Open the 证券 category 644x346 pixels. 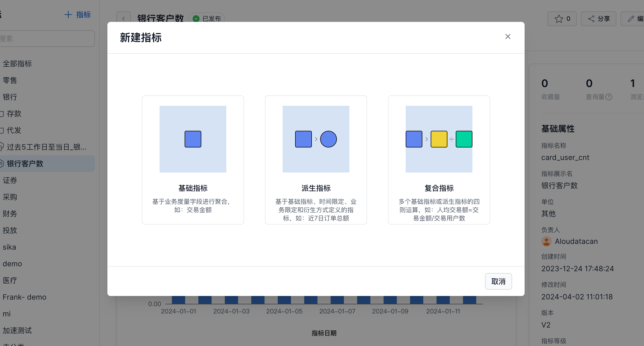(x=10, y=180)
